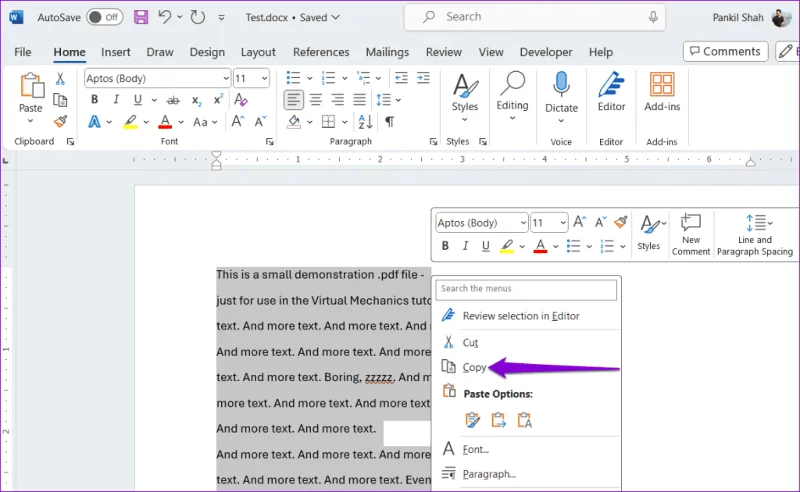
Task: Open the Add-ins icon
Action: (x=662, y=85)
